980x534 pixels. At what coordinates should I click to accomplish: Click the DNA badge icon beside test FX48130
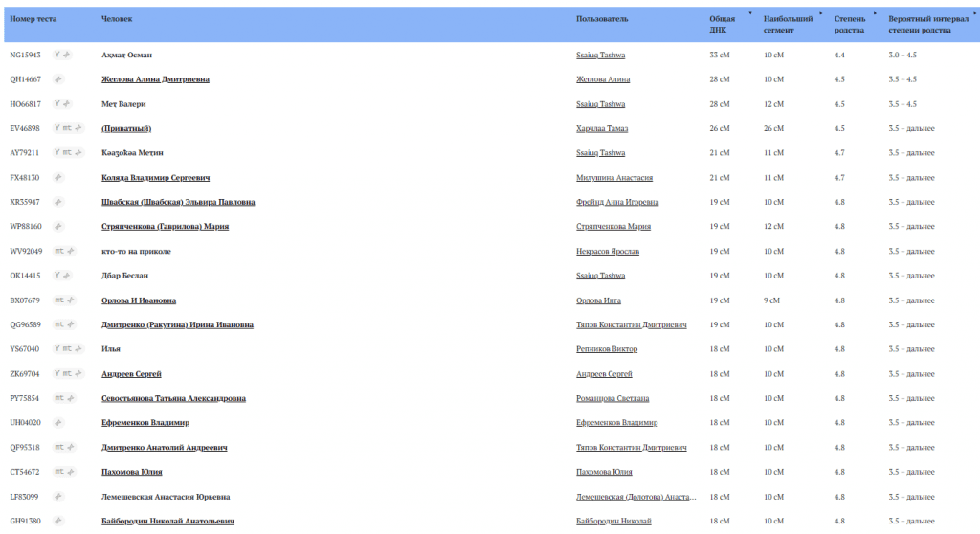click(x=58, y=178)
